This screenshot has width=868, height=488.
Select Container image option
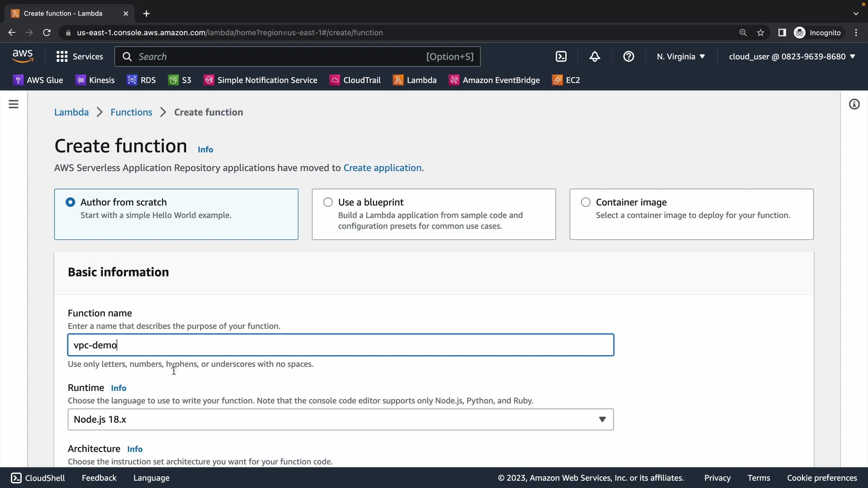(586, 202)
